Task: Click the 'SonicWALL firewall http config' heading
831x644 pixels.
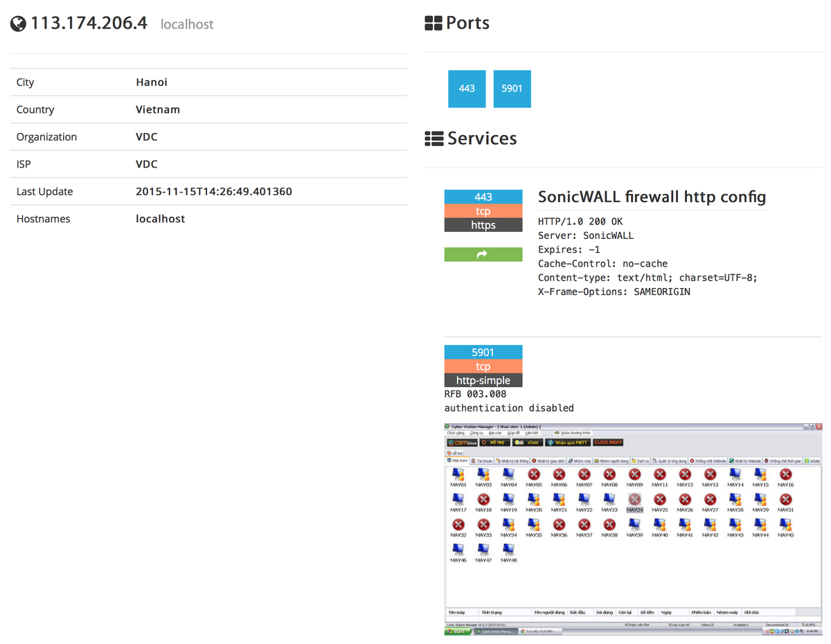Action: point(652,197)
